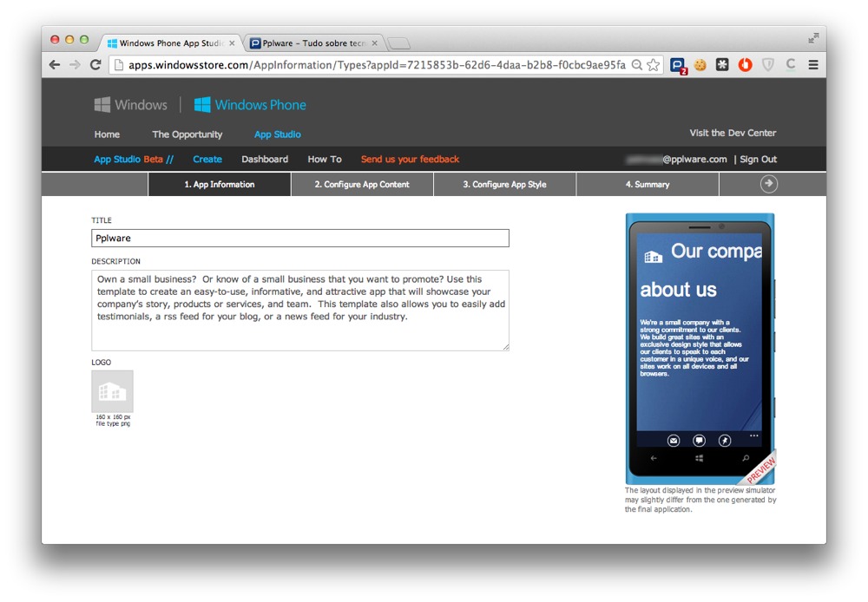Open the Dashboard
The height and width of the screenshot is (602, 868).
265,160
